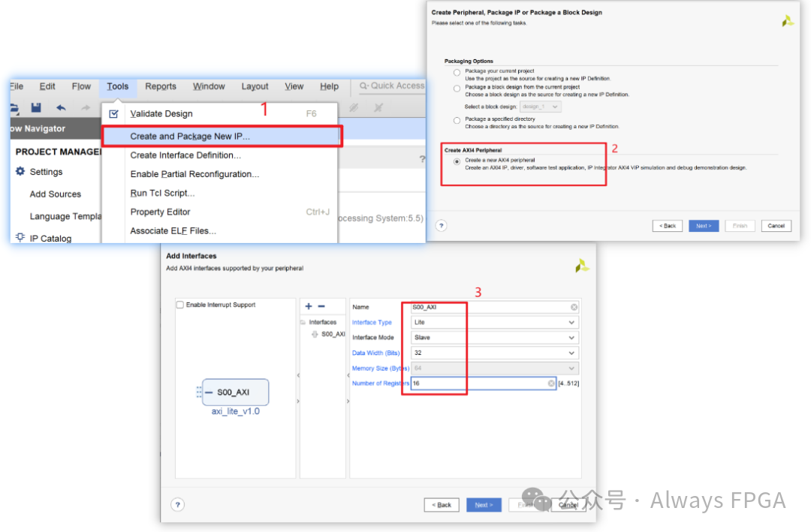Click the Settings gear icon in Project Manager
811x532 pixels.
pos(20,171)
